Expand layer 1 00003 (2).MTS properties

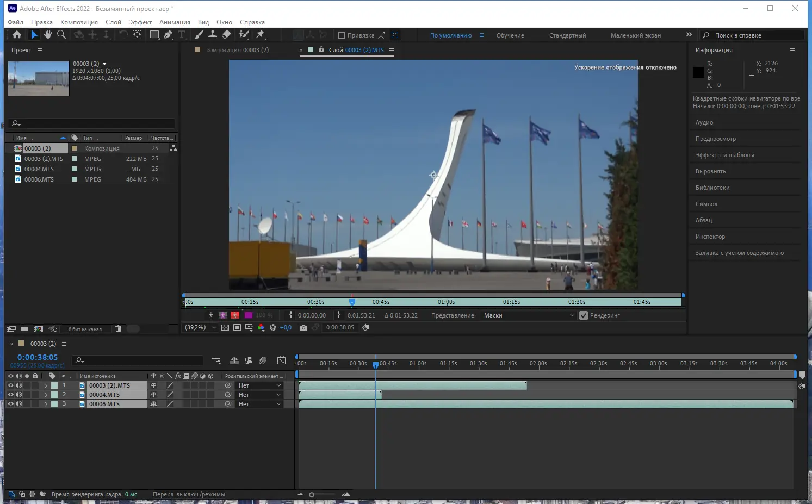coord(46,385)
